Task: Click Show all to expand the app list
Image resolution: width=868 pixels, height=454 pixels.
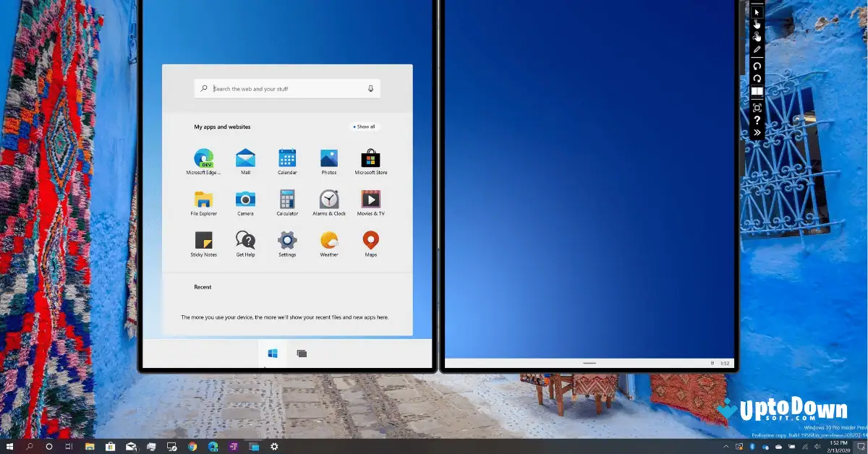Action: (x=364, y=127)
